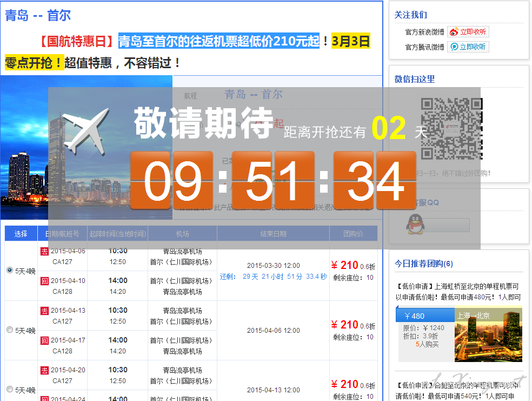
Task: Click the 团购价 column header
Action: click(x=353, y=234)
